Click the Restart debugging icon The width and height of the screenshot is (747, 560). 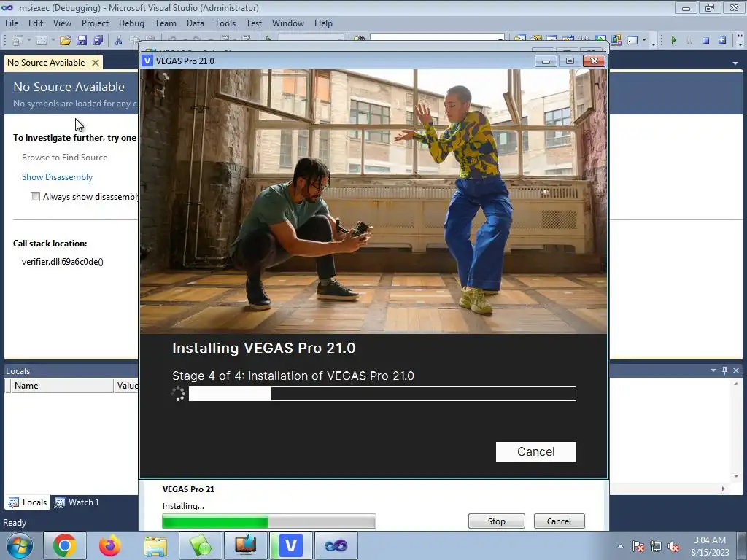coord(722,41)
